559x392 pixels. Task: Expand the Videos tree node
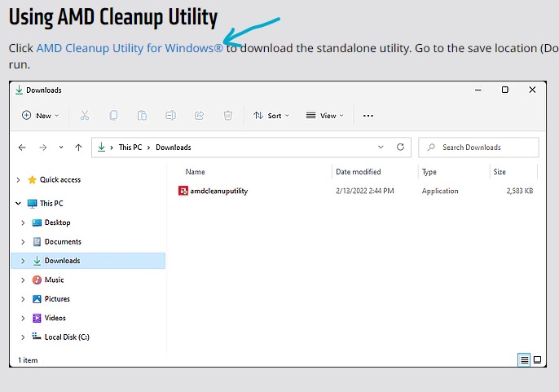pyautogui.click(x=23, y=318)
